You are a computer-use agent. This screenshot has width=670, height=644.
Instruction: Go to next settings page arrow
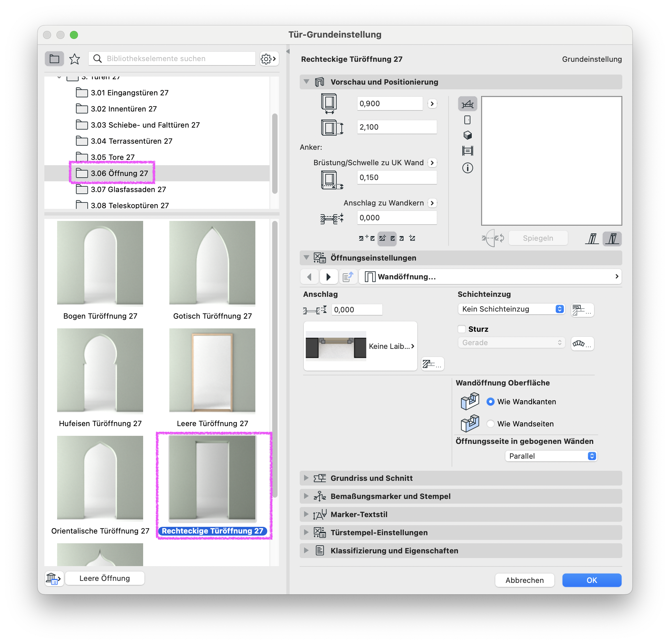[329, 277]
